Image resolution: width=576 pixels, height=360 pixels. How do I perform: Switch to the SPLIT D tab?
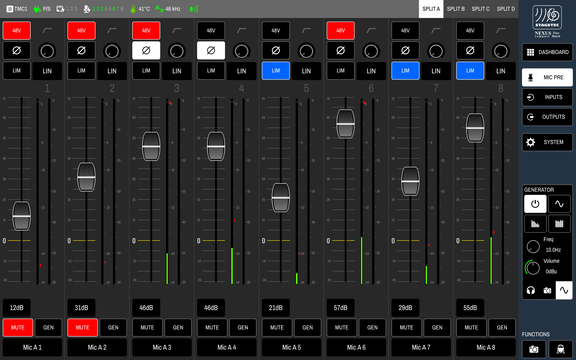tap(505, 9)
